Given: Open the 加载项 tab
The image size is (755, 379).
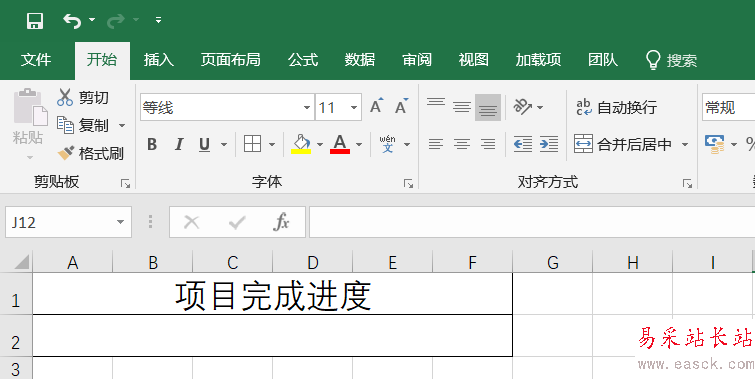Looking at the screenshot, I should [x=538, y=60].
